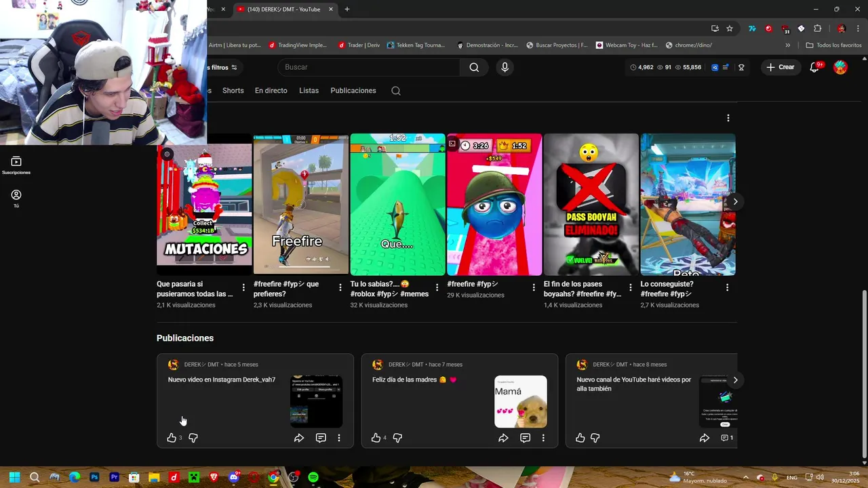Open options for 'Que pasaria si pusieramos' short

coord(243,287)
